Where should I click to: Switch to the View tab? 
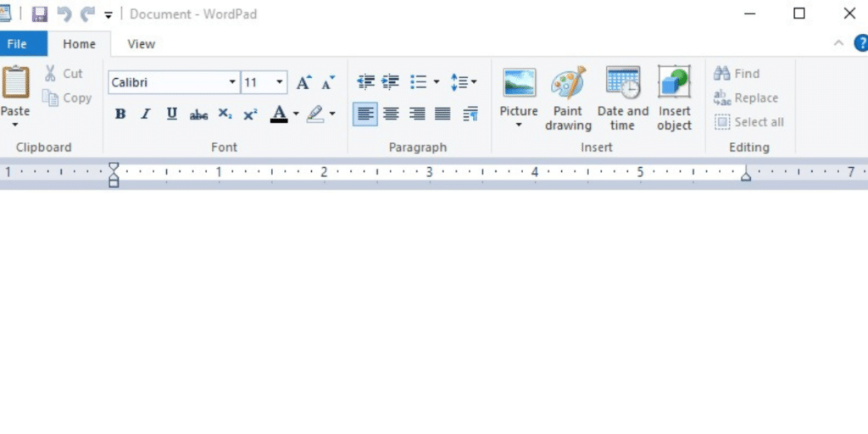tap(142, 44)
